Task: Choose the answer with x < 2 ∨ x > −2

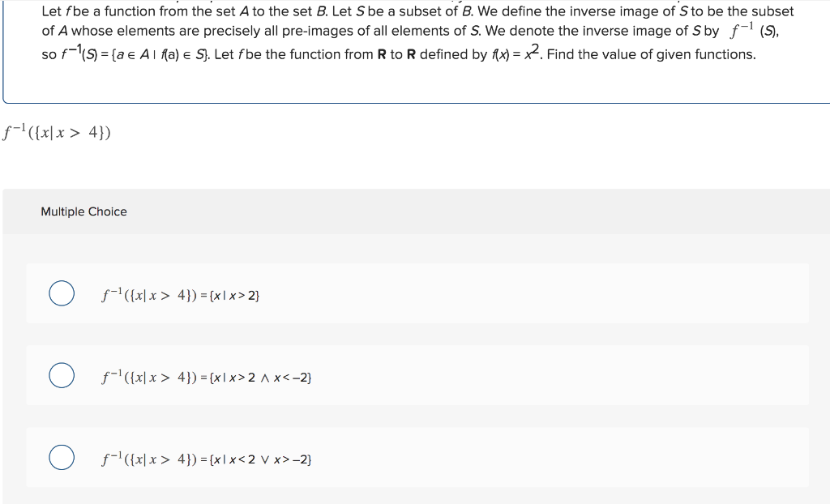Action: 207,458
